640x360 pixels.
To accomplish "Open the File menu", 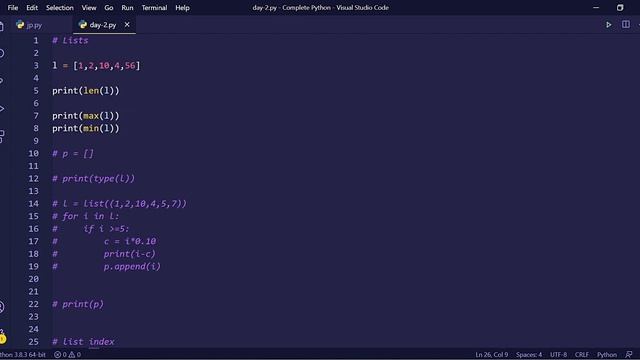I will coord(13,8).
